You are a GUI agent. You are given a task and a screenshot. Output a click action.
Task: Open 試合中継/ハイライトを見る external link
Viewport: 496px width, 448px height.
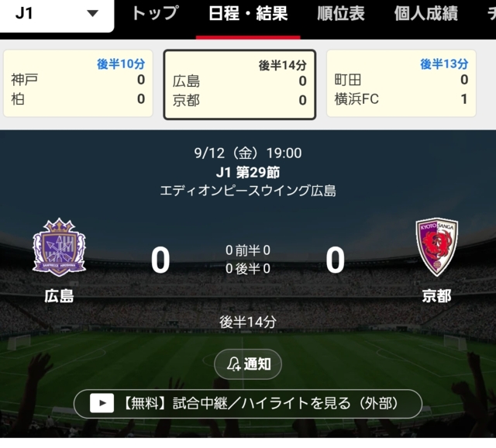coord(248,404)
